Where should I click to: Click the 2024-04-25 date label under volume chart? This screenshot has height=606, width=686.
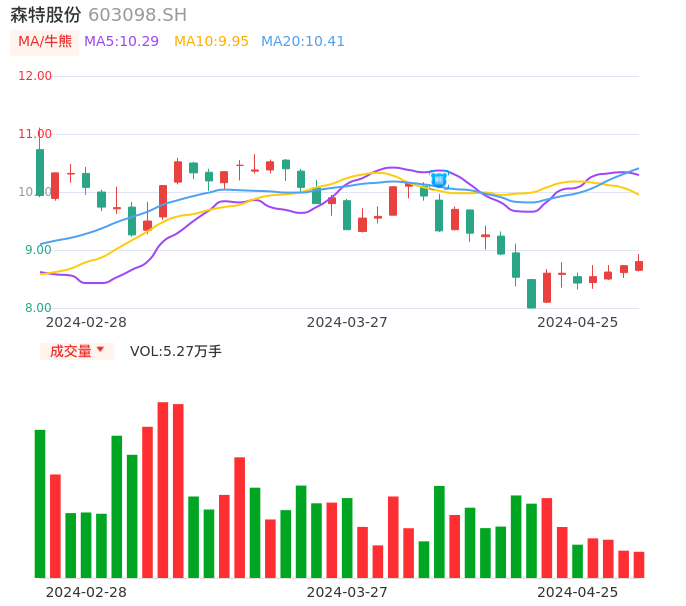[577, 592]
